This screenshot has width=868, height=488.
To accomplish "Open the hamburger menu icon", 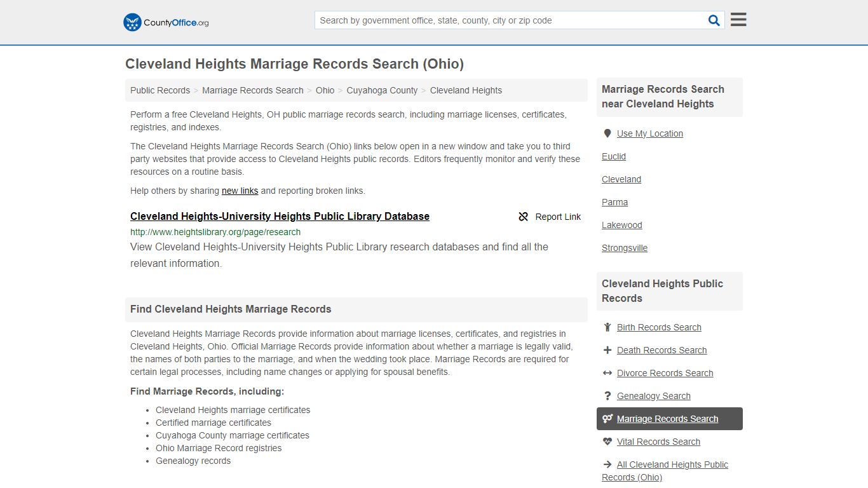I will pos(738,20).
